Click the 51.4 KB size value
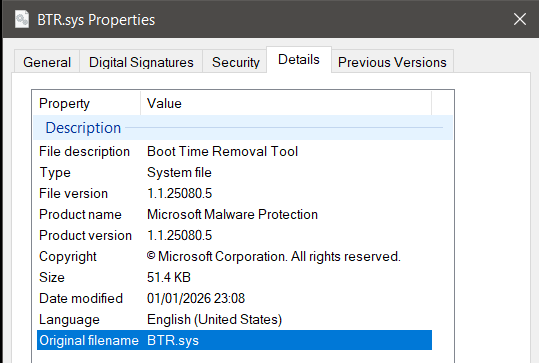 click(168, 277)
